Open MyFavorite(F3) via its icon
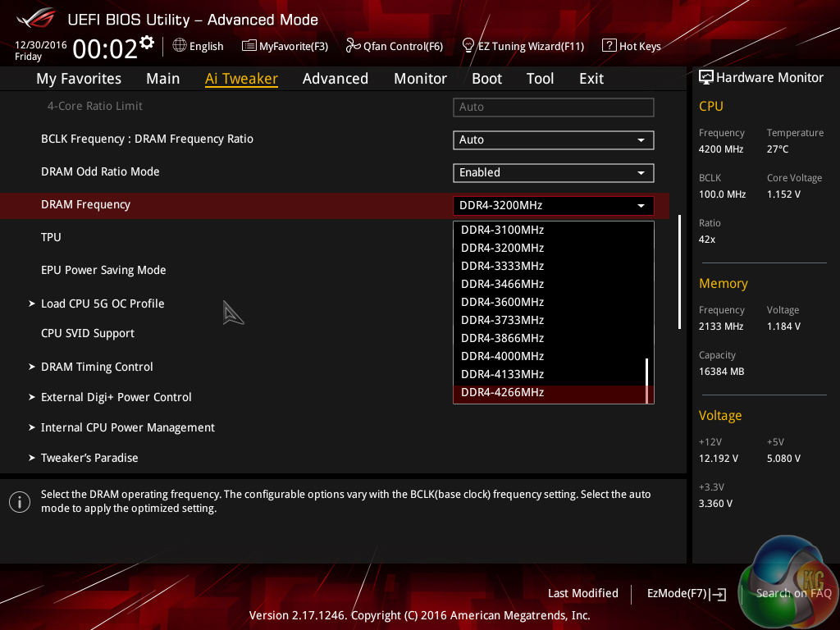This screenshot has width=840, height=630. tap(249, 46)
